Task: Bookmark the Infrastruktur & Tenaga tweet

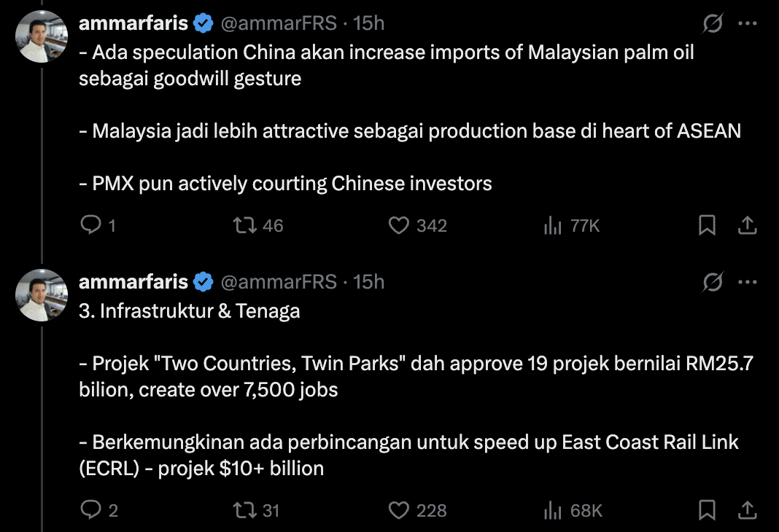Action: (707, 510)
